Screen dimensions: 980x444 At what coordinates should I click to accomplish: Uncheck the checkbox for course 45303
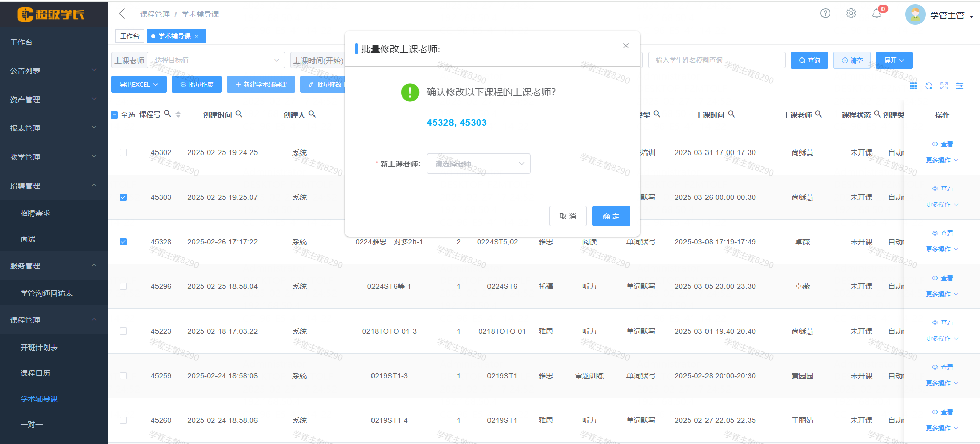coord(123,197)
